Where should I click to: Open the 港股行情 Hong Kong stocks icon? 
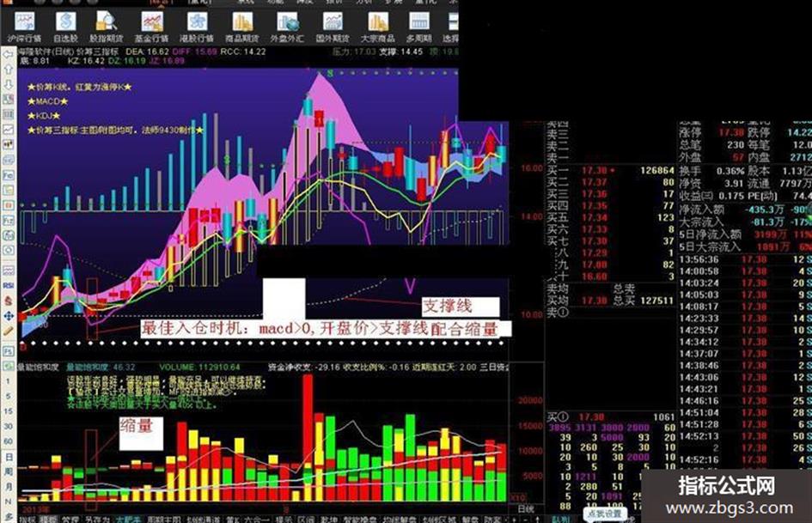click(x=197, y=27)
